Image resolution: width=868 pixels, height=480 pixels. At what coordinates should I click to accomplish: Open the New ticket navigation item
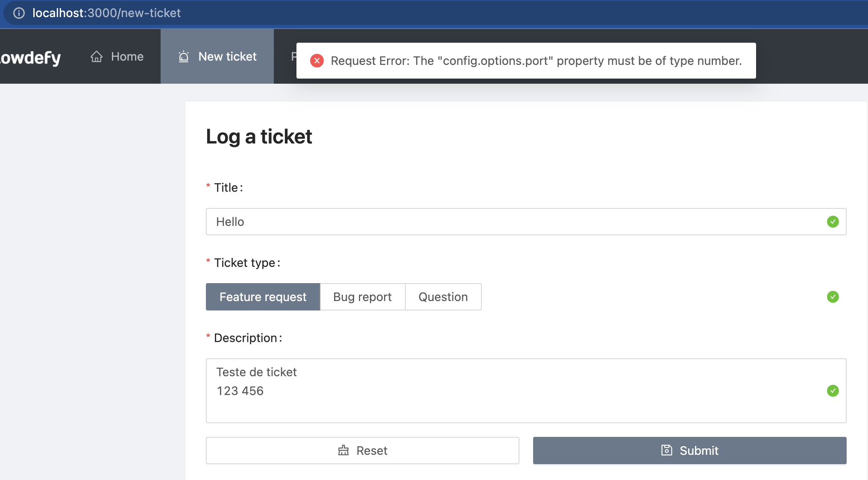point(217,56)
